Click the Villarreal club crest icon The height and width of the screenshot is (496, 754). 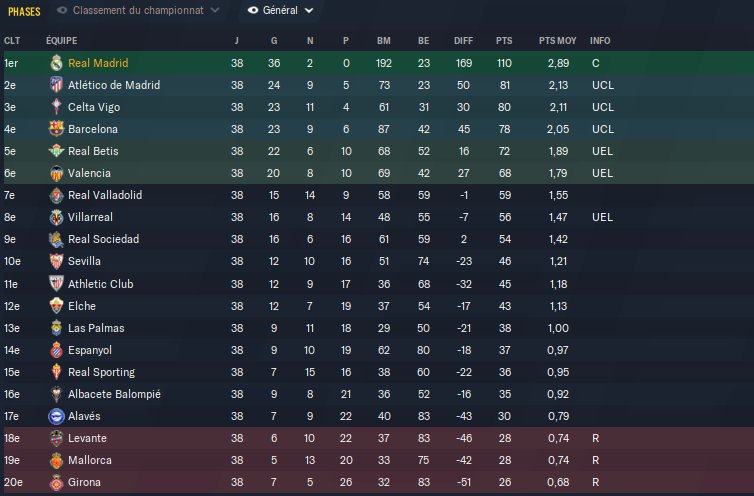point(56,217)
